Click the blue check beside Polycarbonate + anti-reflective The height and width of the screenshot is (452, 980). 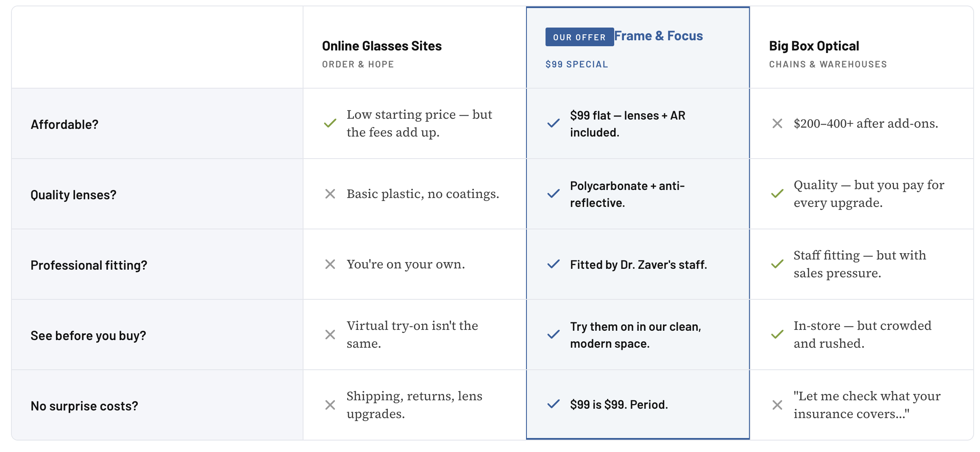554,194
